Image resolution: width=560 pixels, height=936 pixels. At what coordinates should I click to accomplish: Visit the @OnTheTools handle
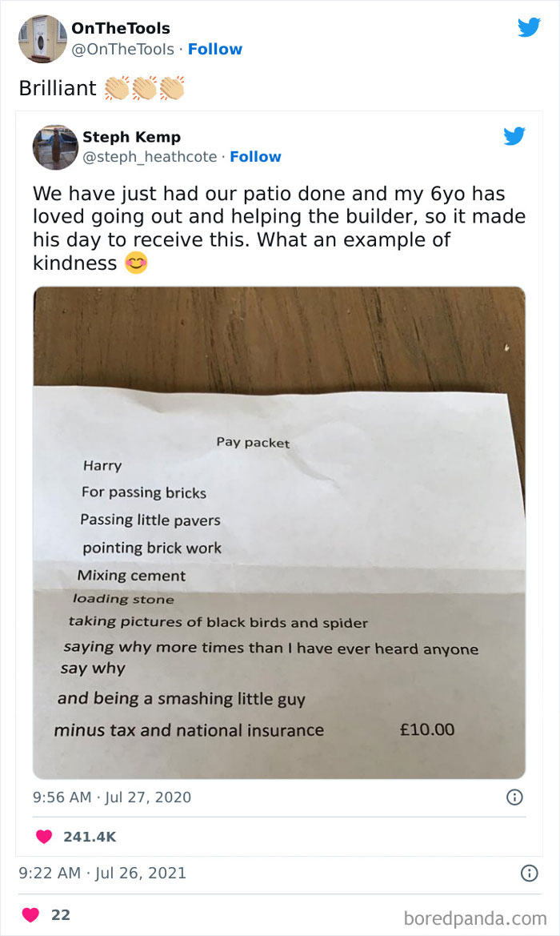click(122, 50)
